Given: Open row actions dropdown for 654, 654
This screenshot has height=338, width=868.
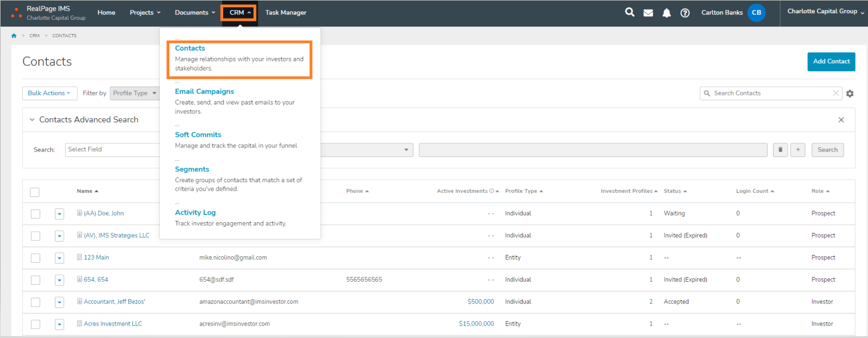Looking at the screenshot, I should click(60, 280).
